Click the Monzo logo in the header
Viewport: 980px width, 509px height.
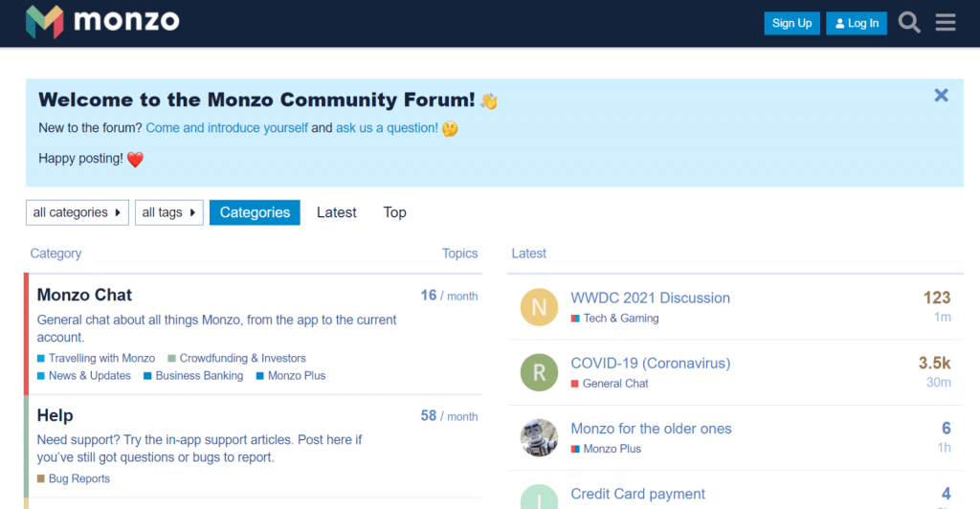click(102, 22)
